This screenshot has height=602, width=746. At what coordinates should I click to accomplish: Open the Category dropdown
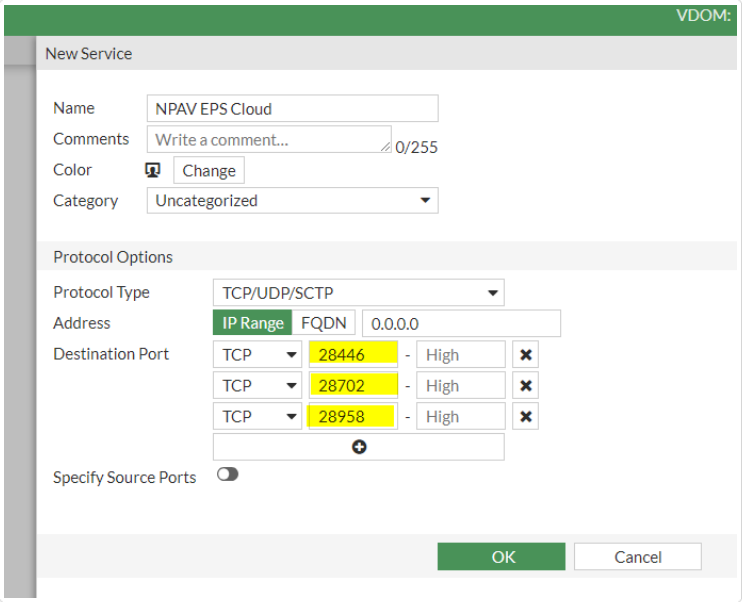(292, 201)
